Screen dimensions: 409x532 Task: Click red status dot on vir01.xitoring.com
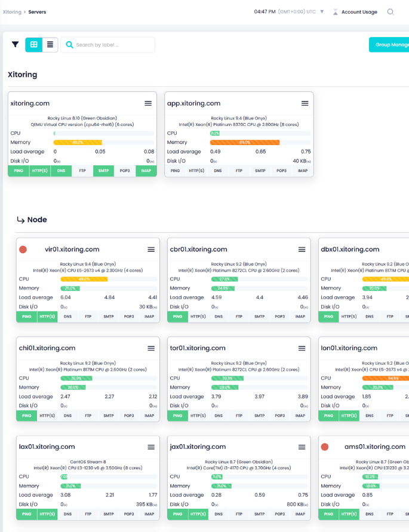click(23, 250)
